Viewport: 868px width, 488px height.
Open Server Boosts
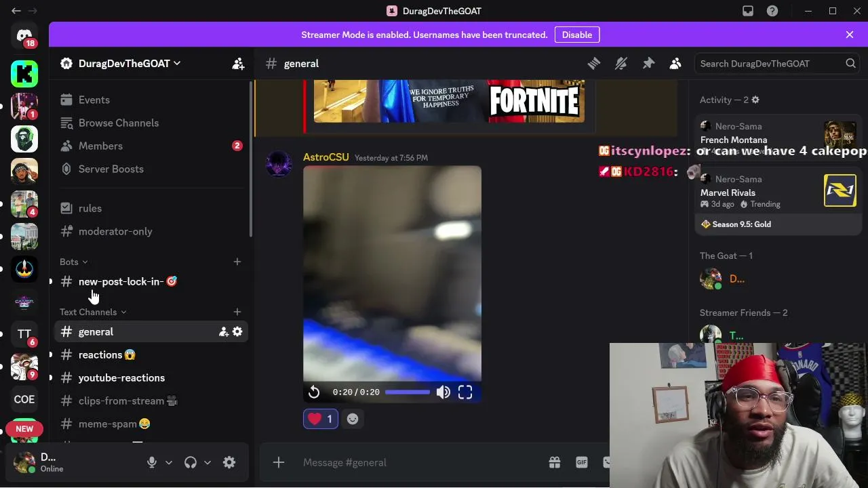[151, 169]
